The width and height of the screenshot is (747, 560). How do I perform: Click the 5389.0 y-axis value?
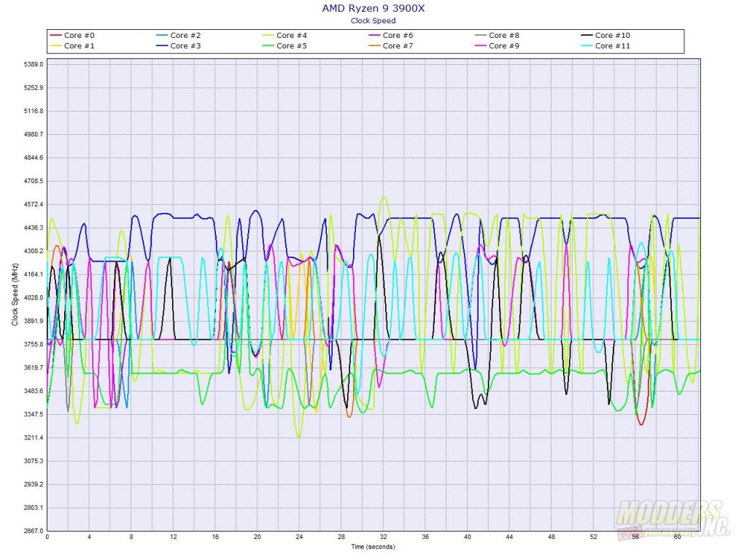click(34, 64)
